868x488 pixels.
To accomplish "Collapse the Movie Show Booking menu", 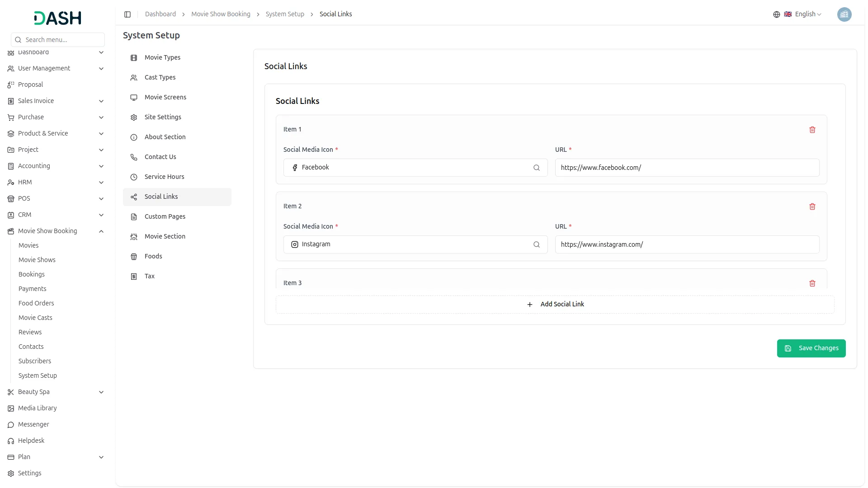I will pos(101,231).
